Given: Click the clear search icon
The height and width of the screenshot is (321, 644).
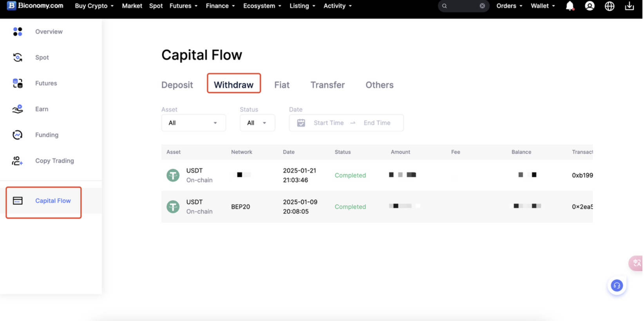Looking at the screenshot, I should (x=482, y=6).
